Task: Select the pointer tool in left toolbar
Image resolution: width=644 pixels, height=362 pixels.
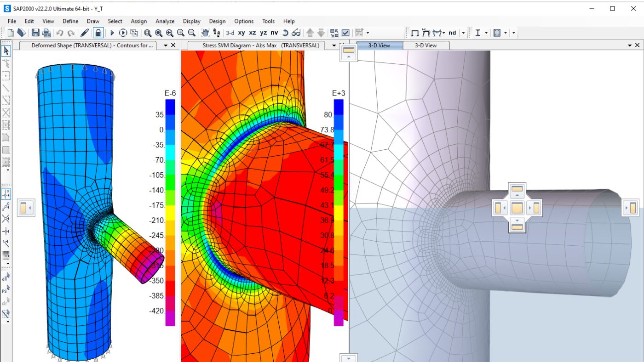Action: [6, 51]
